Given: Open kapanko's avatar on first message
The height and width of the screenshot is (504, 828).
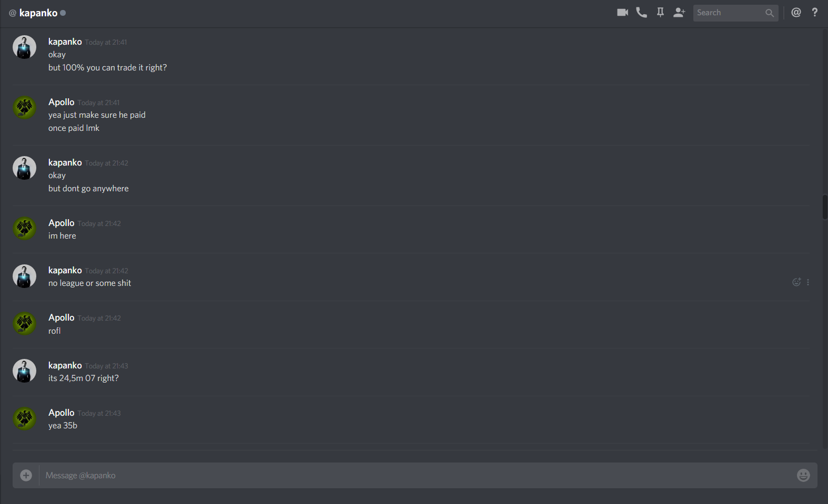Looking at the screenshot, I should coord(24,47).
